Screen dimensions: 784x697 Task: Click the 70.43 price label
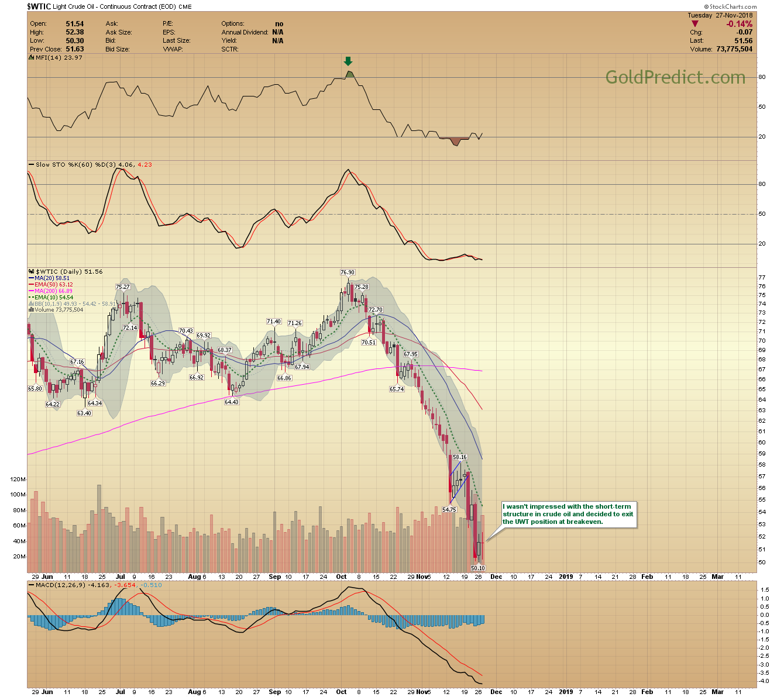tap(185, 331)
